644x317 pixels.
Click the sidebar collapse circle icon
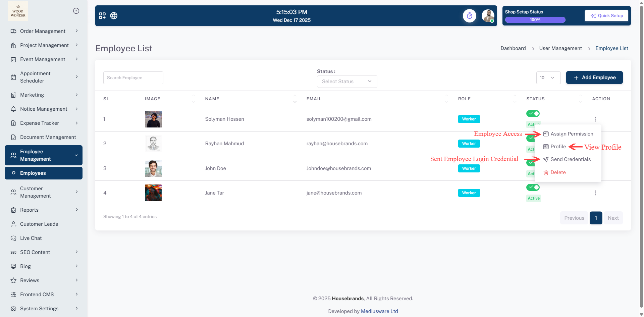76,11
